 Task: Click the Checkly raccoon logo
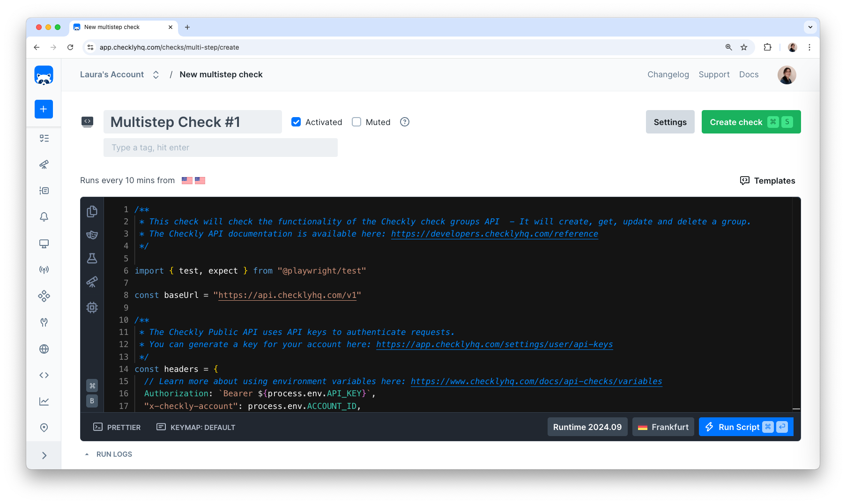(x=43, y=75)
